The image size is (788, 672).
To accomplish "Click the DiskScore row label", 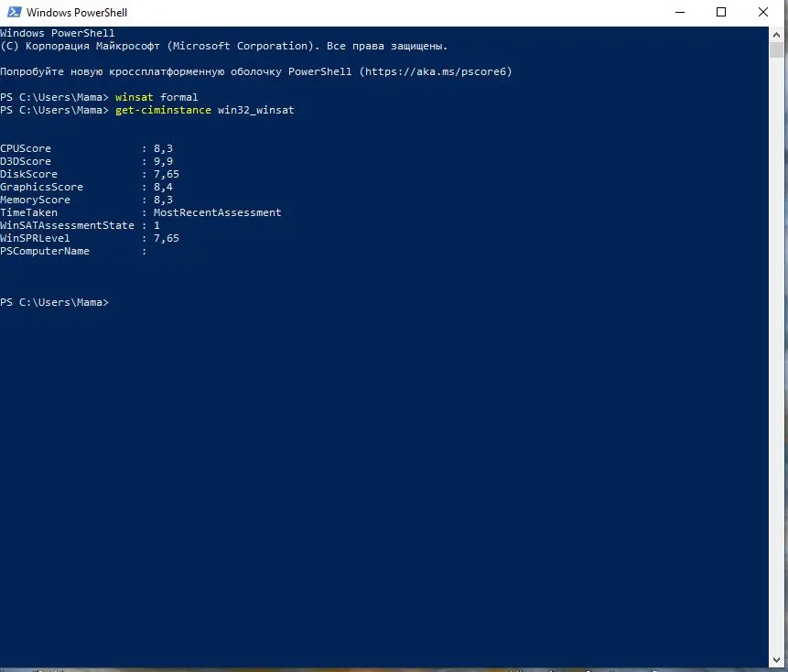I will 28,174.
